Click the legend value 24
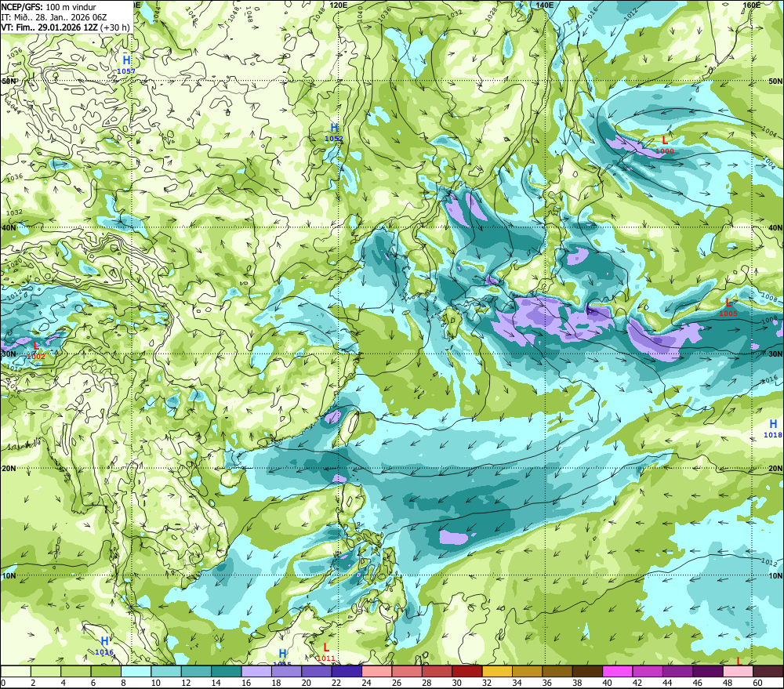The width and height of the screenshot is (784, 689). [x=366, y=683]
